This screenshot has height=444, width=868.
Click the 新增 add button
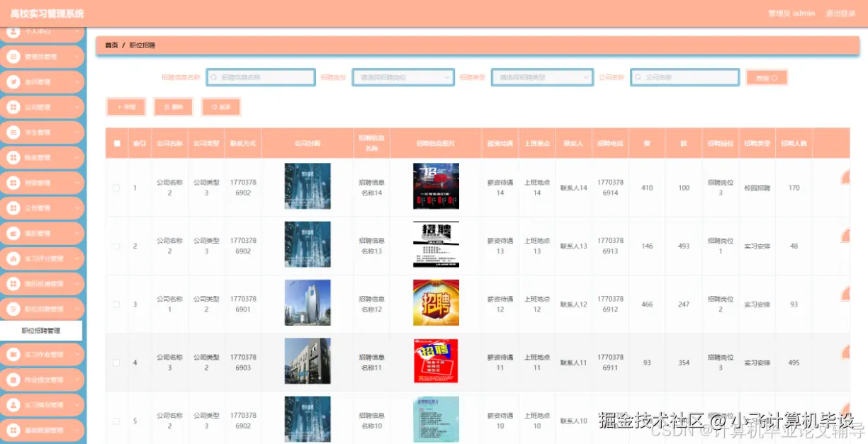[125, 107]
